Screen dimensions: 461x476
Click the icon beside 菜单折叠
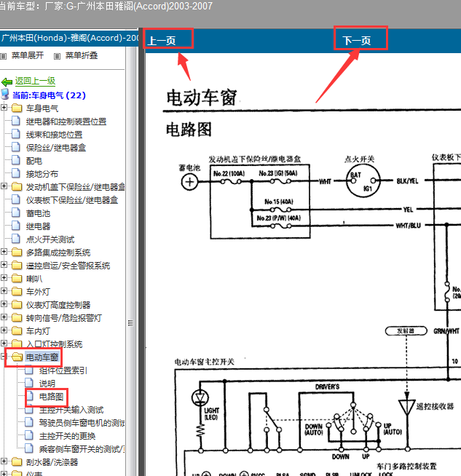coord(57,56)
